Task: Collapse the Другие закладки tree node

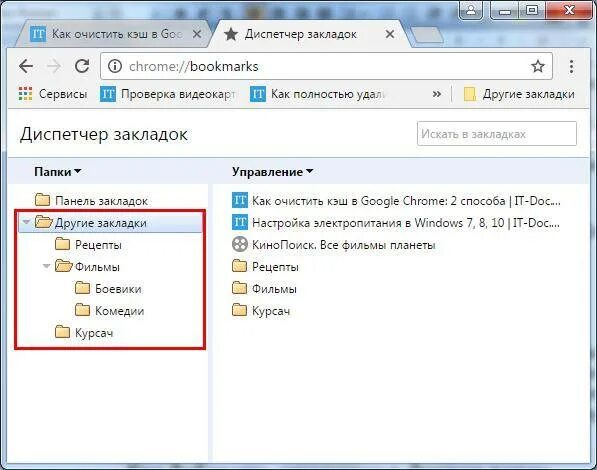Action: [x=26, y=222]
